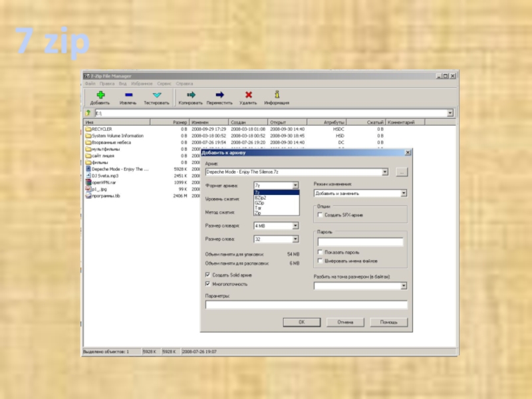Open the Избранное menu
Viewport: 532px width, 399px height.
pyautogui.click(x=142, y=84)
